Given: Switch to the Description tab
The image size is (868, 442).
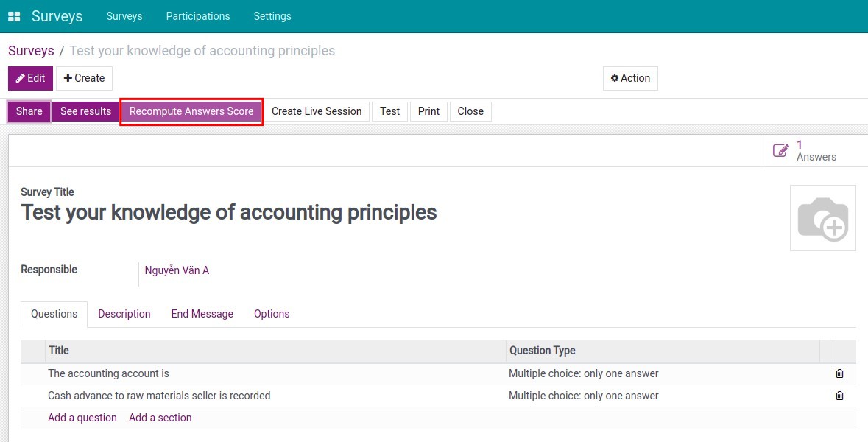Looking at the screenshot, I should point(124,314).
